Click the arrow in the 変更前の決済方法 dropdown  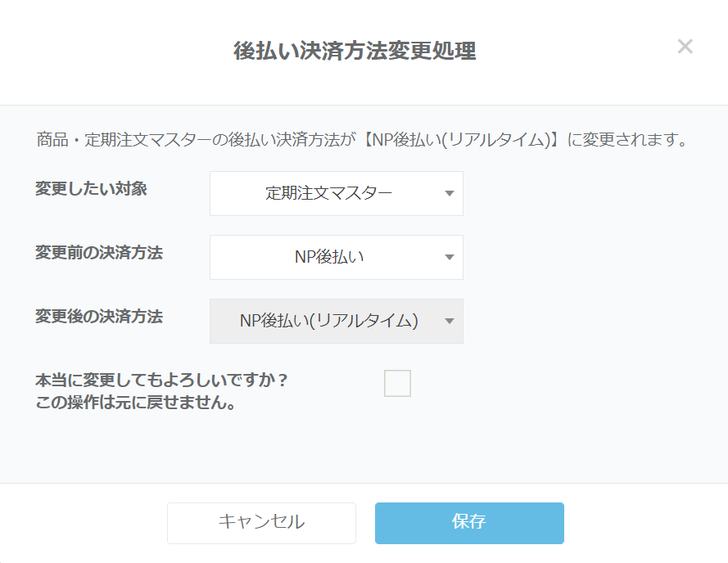[449, 258]
